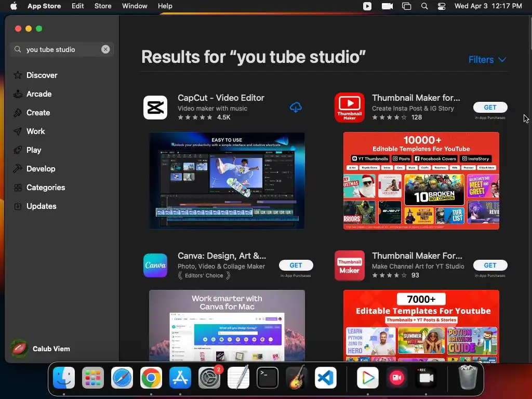532x399 pixels.
Task: Open second Thumbnail Maker icon with 93 ratings
Action: coord(350,265)
